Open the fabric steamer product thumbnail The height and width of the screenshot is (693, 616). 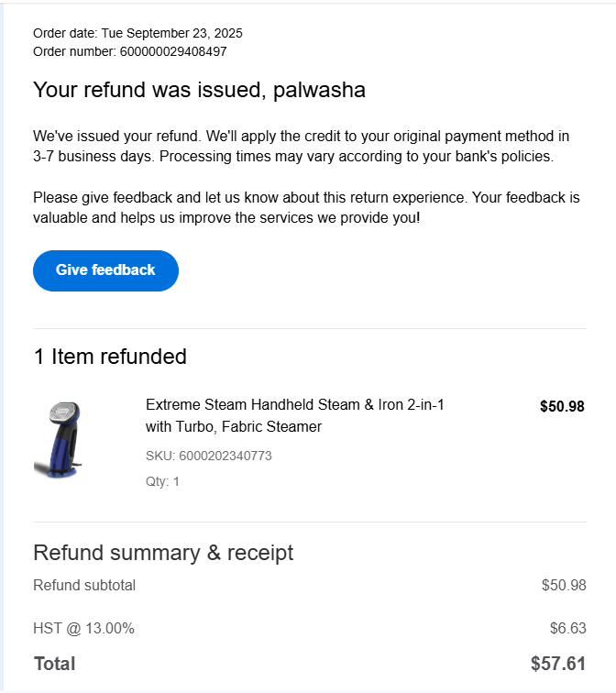tap(61, 440)
